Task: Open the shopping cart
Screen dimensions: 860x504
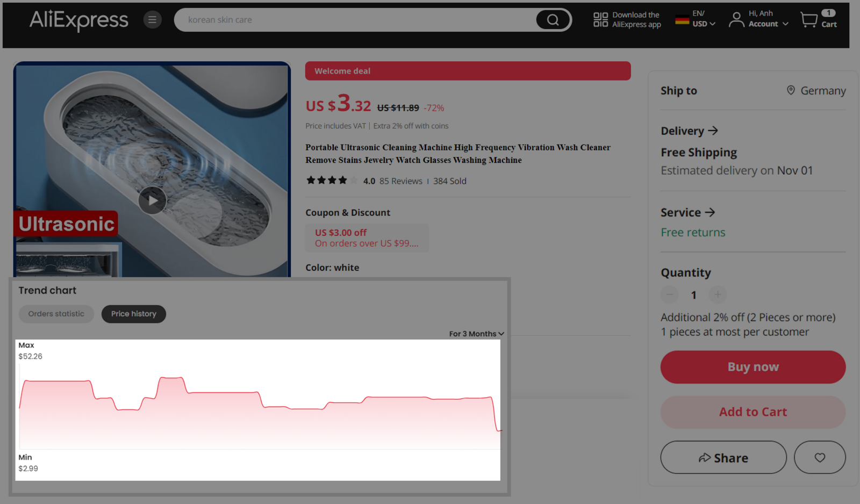Action: click(x=818, y=20)
